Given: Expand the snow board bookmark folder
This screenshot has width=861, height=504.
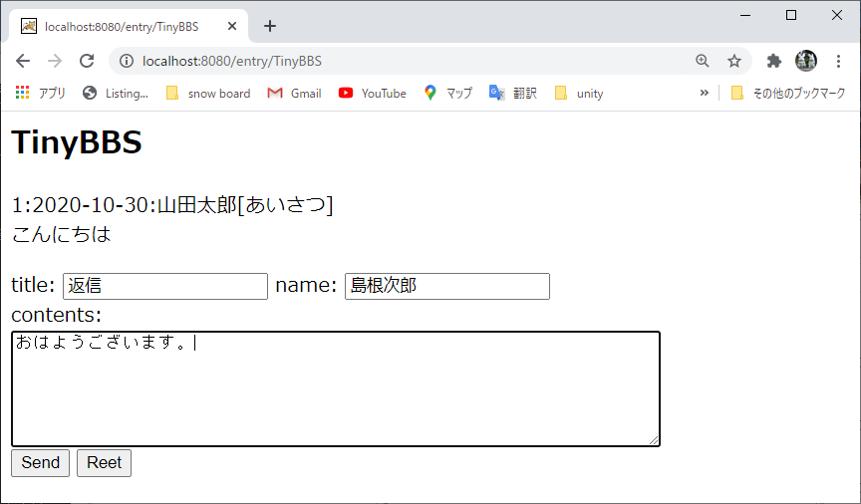Looking at the screenshot, I should (208, 93).
